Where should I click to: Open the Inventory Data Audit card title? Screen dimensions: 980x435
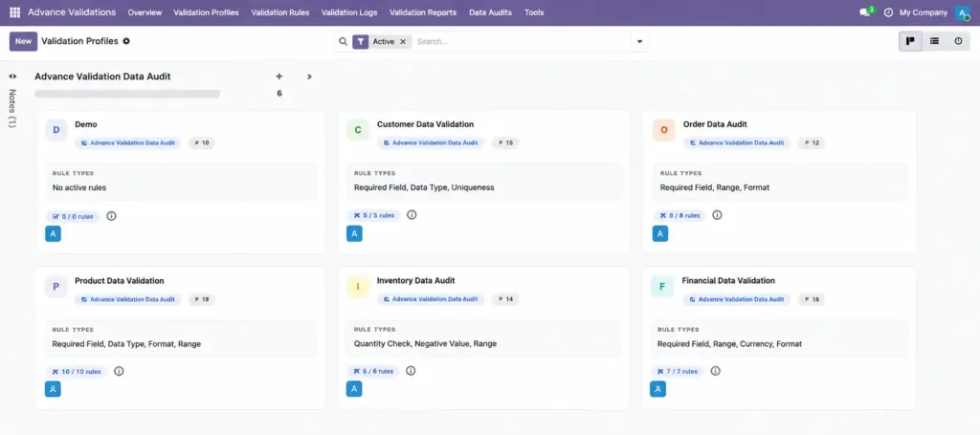pos(415,281)
